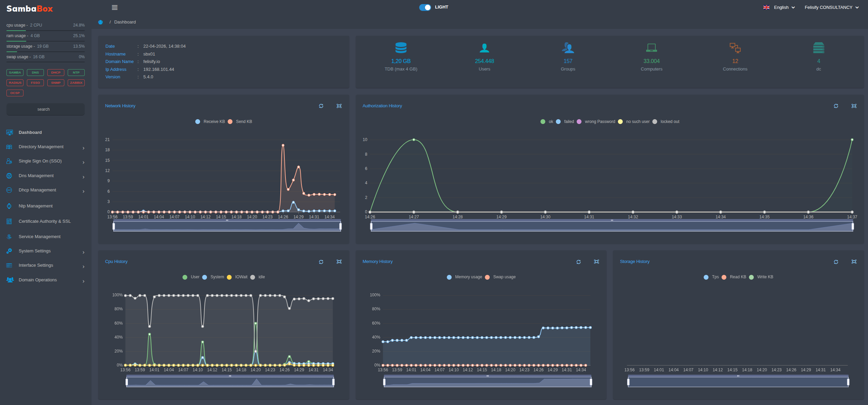868x405 pixels.
Task: Toggle the LIGHT theme switch
Action: pos(425,7)
